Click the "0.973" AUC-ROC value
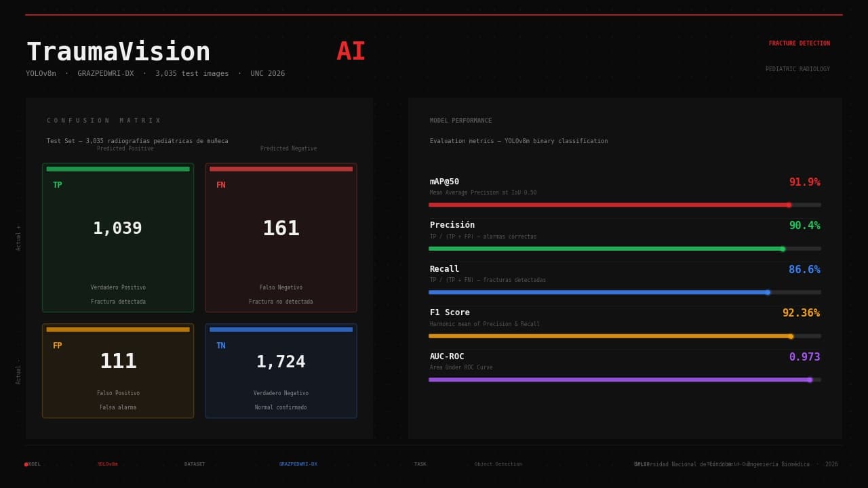The width and height of the screenshot is (868, 488). (804, 357)
